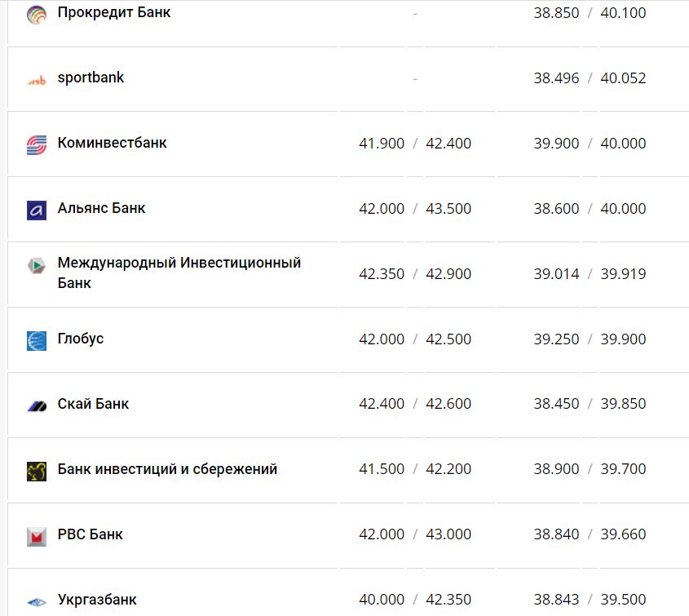The height and width of the screenshot is (616, 689).
Task: Open the Коминвестбанк name link
Action: click(x=112, y=143)
